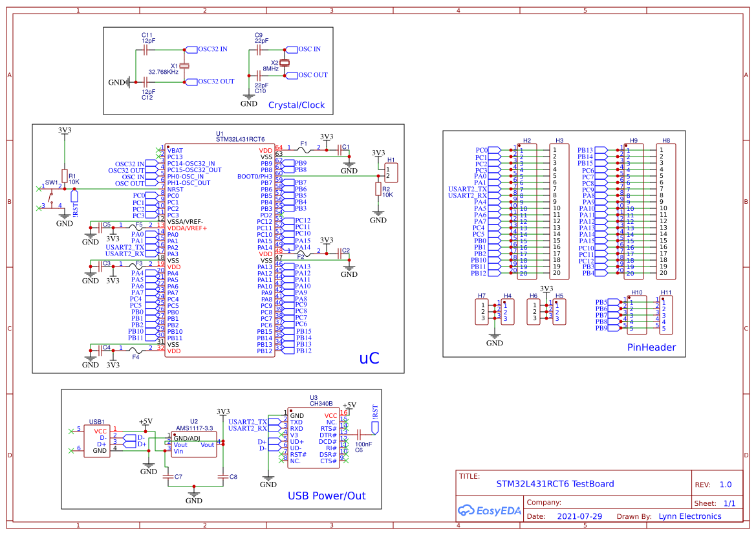Select the H7 three-pin header

coord(482,312)
